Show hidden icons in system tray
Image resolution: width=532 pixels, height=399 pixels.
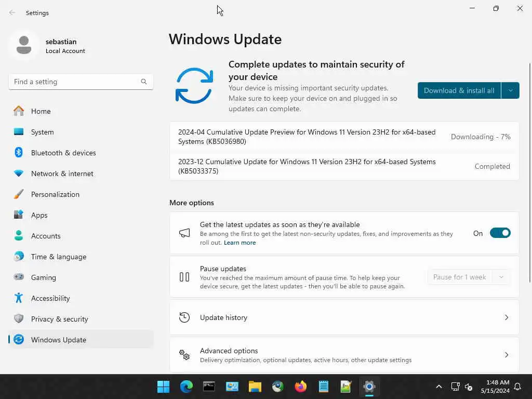tap(438, 387)
